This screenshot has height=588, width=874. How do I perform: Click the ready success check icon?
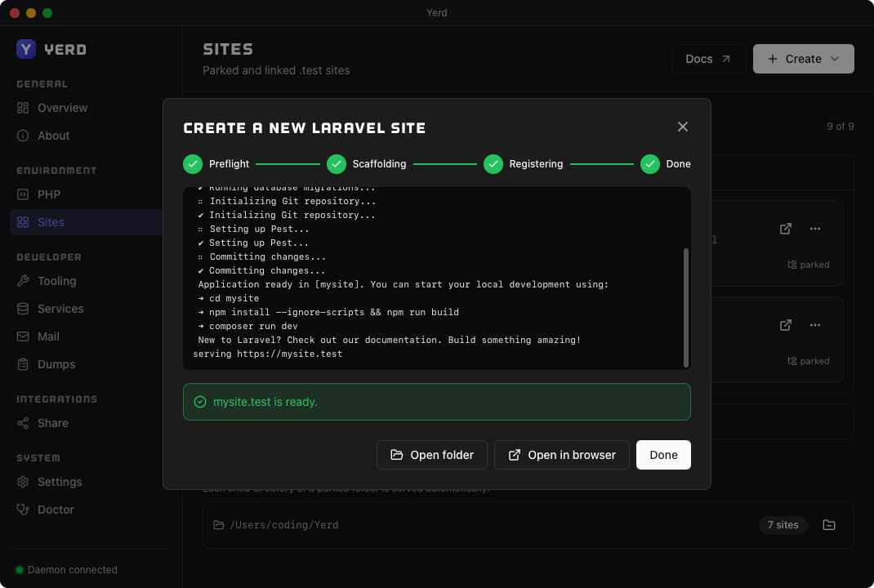(200, 402)
